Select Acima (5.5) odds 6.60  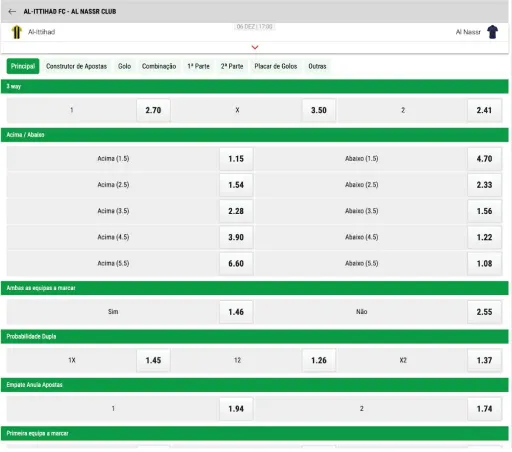coord(236,263)
